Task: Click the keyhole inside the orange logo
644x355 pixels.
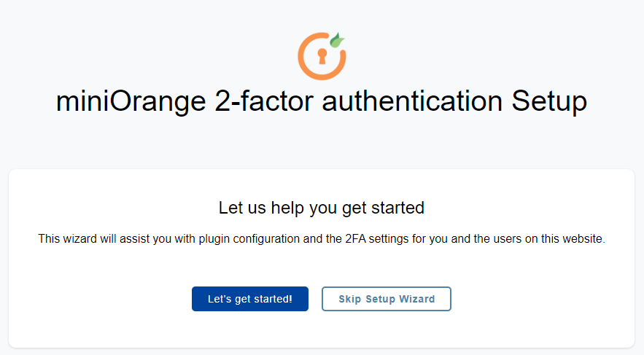Action: point(322,56)
